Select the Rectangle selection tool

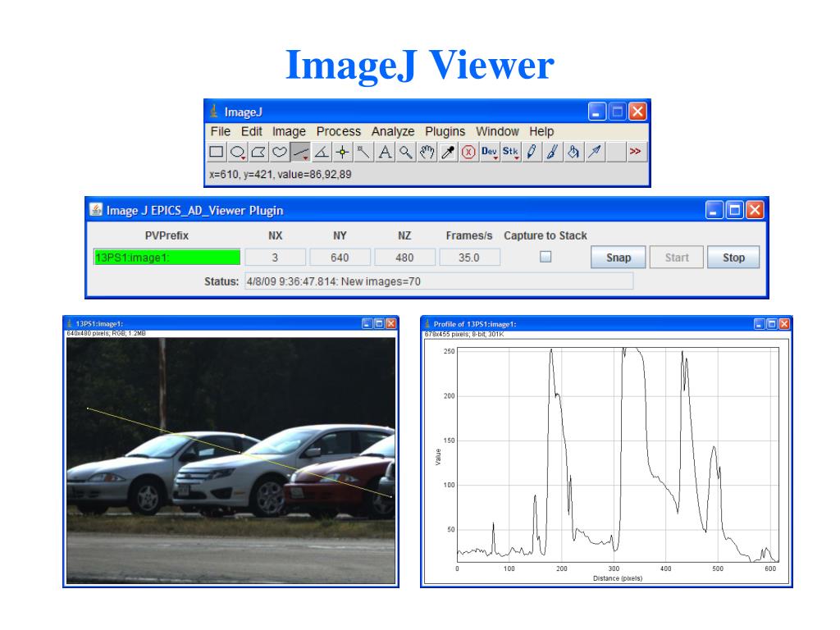[x=217, y=152]
